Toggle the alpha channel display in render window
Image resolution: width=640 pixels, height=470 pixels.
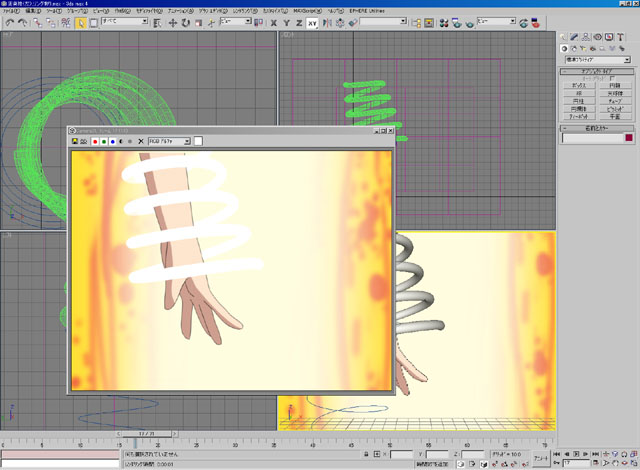coord(121,141)
